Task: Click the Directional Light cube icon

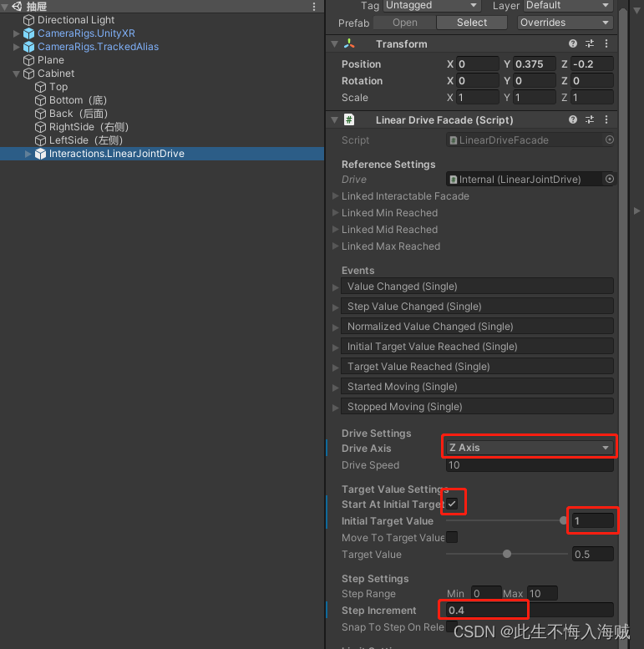Action: tap(28, 20)
